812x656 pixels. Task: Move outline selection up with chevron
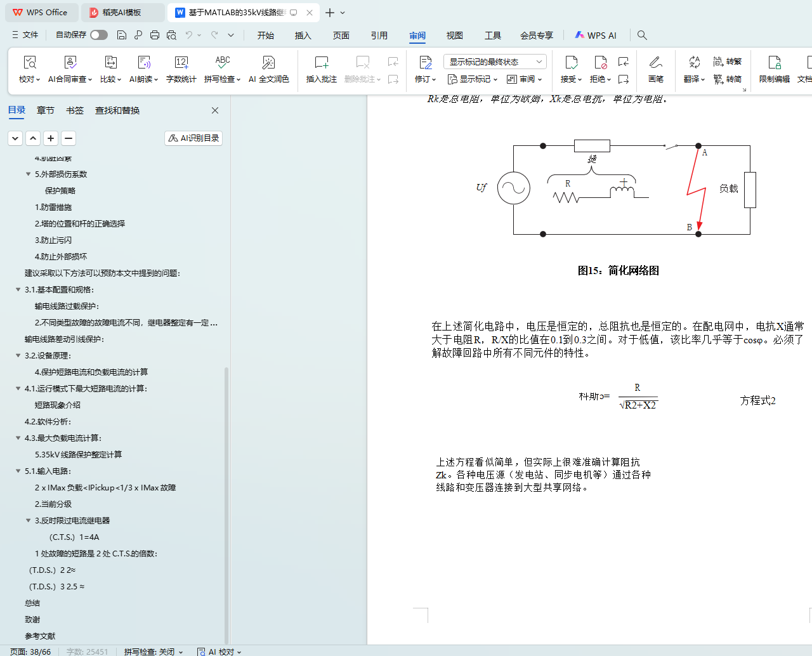coord(33,138)
